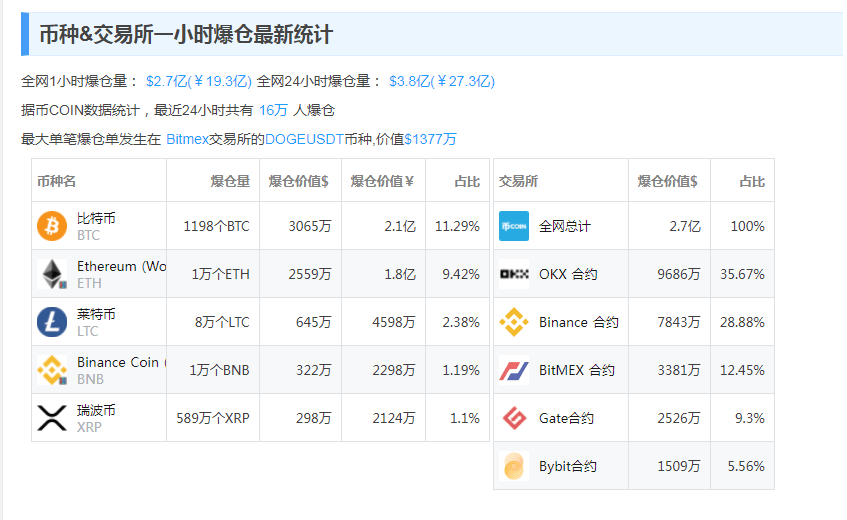Viewport: 847px width, 520px height.
Task: Click the Litecoin logo icon
Action: (x=52, y=322)
